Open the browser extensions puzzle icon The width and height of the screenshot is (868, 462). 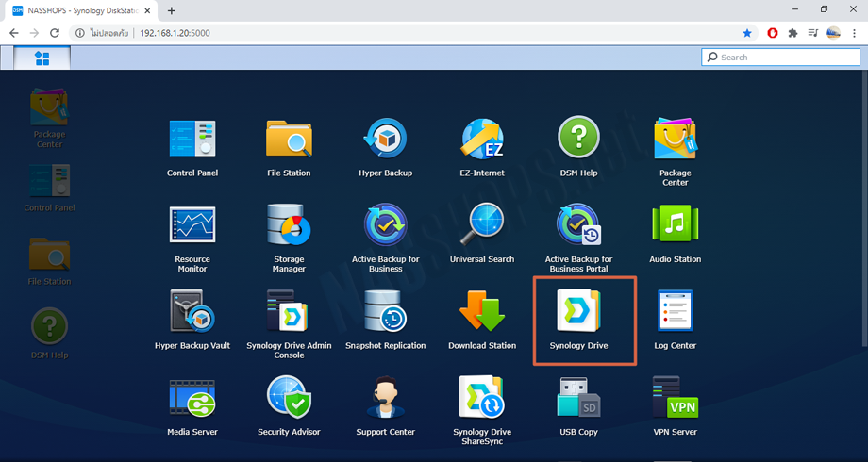click(x=793, y=33)
